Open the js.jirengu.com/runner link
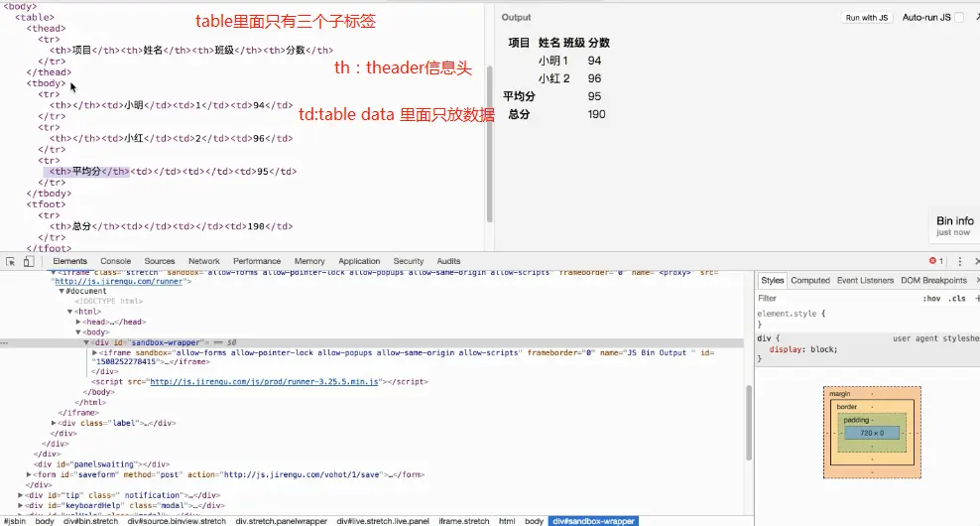 119,282
